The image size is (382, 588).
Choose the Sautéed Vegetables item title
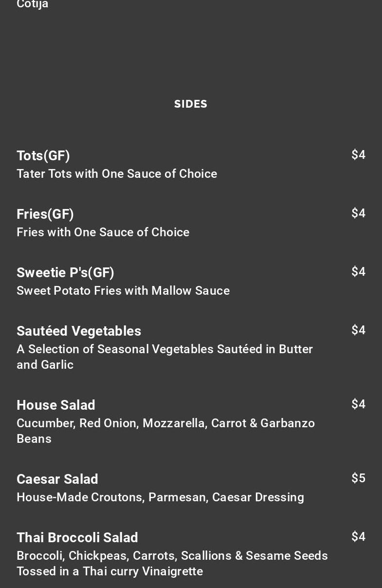pyautogui.click(x=79, y=331)
